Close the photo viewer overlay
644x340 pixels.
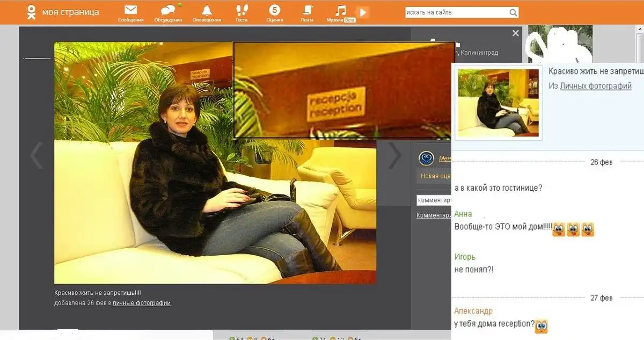click(515, 33)
